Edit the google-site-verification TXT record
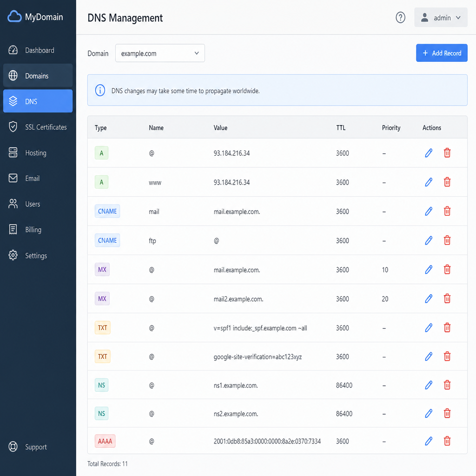This screenshot has height=476, width=476. point(428,357)
